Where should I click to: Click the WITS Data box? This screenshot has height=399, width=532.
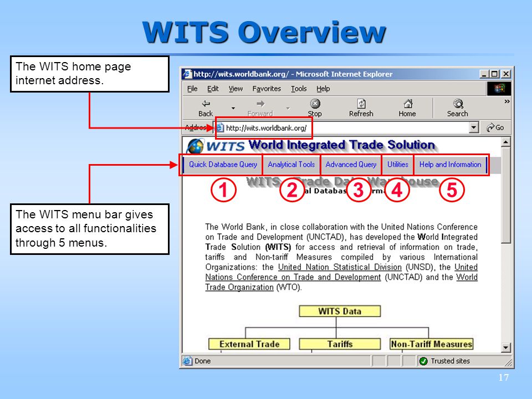coord(340,311)
